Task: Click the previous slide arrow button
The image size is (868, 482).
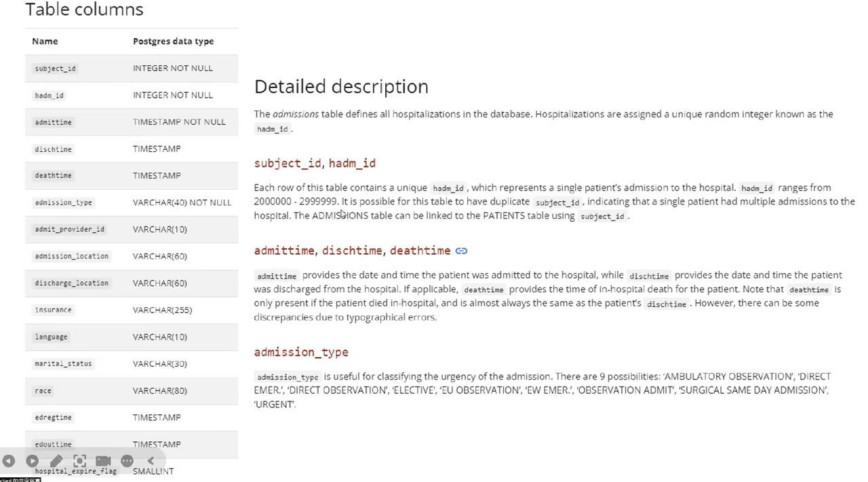Action: (9, 461)
